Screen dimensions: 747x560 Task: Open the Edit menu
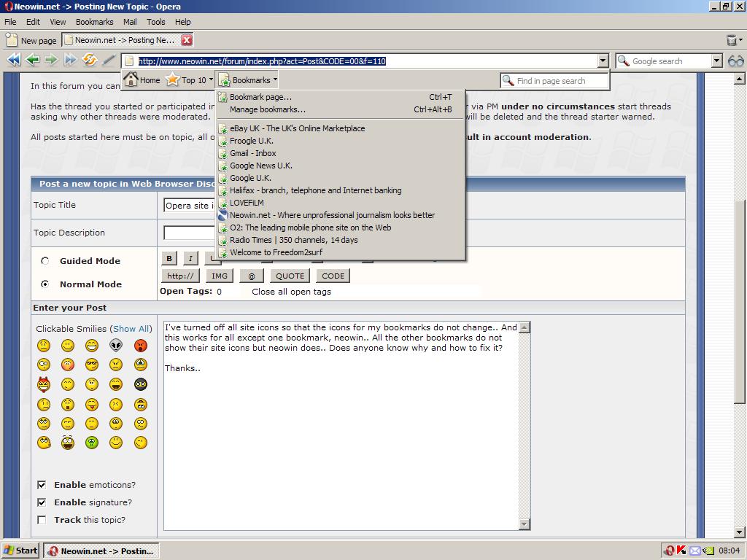point(33,22)
